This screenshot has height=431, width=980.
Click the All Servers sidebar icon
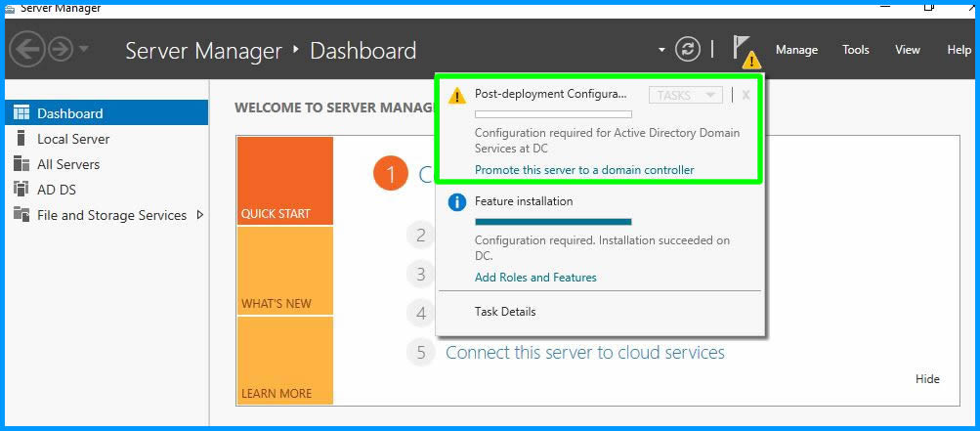[21, 164]
